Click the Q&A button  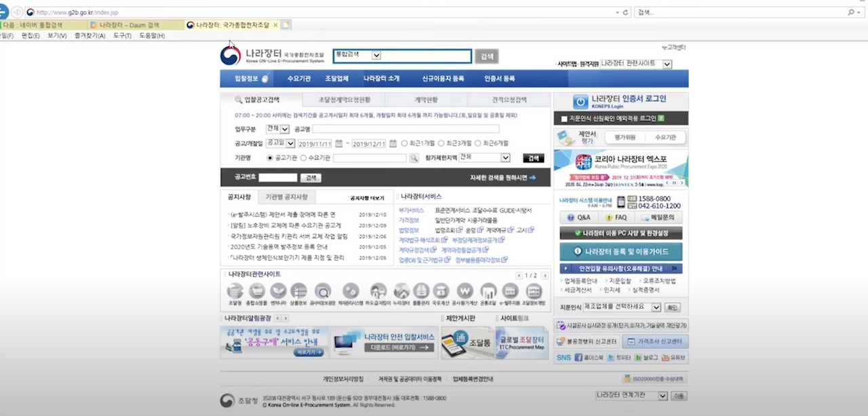580,218
